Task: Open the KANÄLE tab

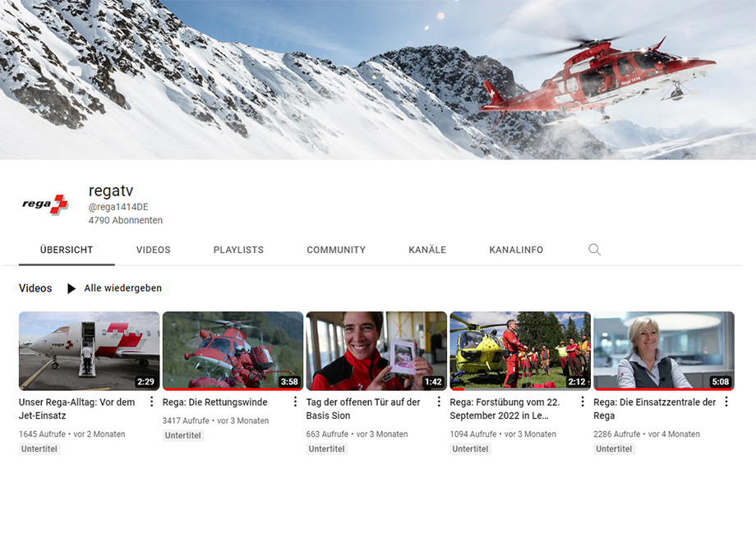Action: click(x=426, y=250)
